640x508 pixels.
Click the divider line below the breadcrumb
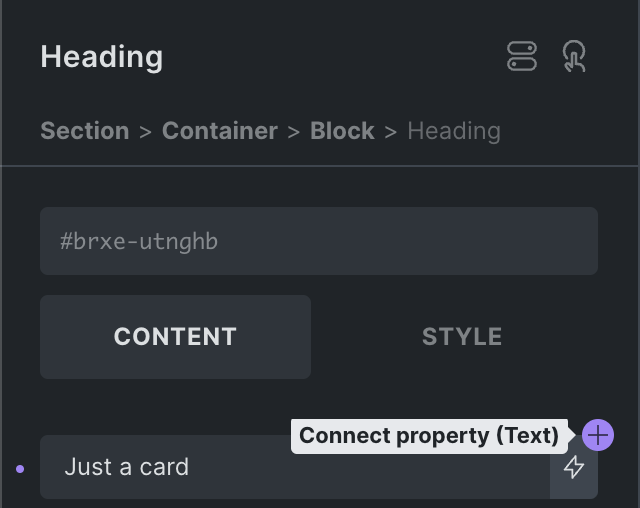click(x=319, y=165)
